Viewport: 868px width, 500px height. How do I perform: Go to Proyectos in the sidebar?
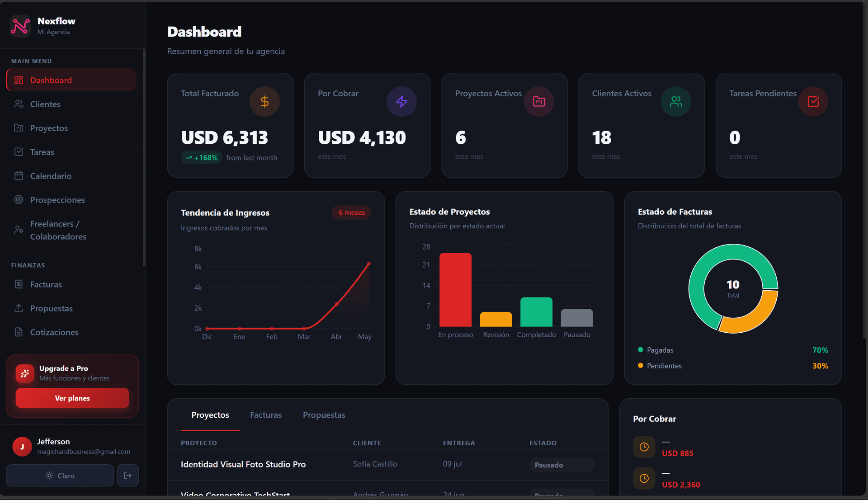pyautogui.click(x=71, y=128)
